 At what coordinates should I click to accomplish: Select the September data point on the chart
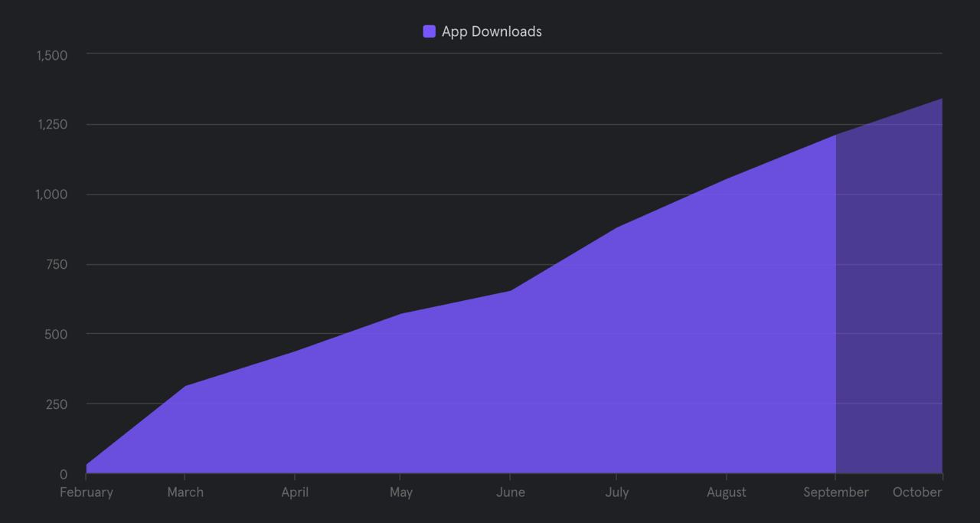point(836,136)
